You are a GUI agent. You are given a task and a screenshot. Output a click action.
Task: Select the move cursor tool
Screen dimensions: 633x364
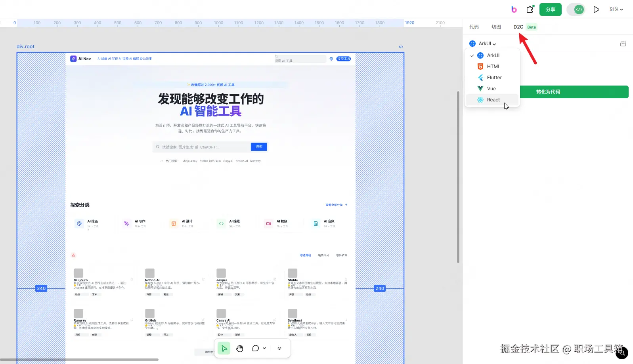point(224,348)
